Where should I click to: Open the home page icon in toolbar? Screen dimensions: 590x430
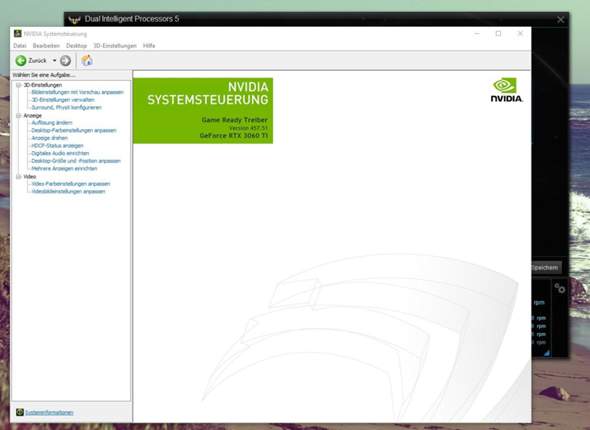pos(87,60)
